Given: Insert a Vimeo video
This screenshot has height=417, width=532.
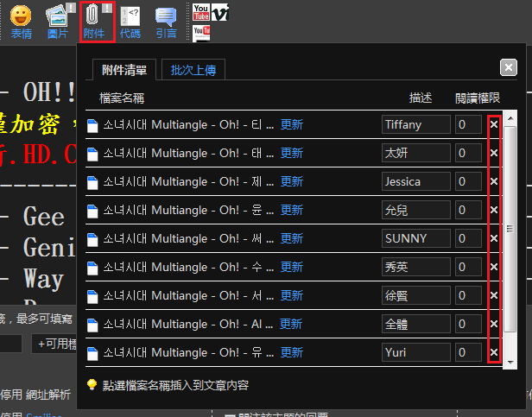Looking at the screenshot, I should 220,12.
